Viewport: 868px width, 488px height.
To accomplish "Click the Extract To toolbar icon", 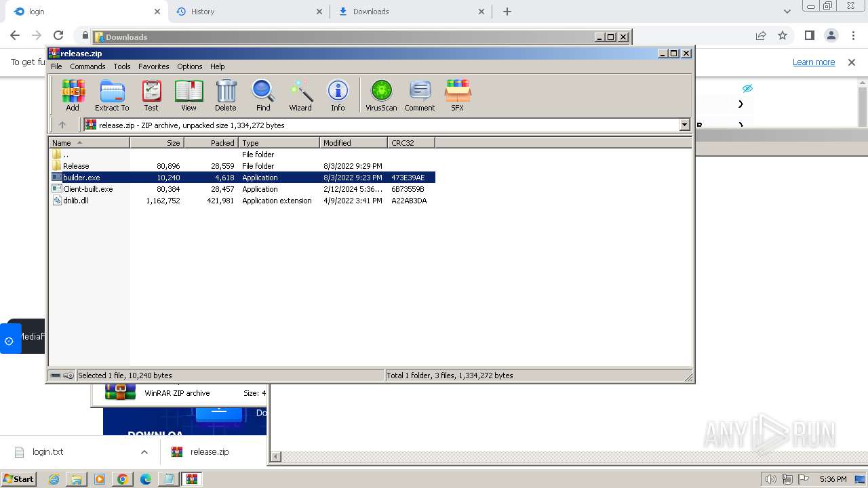I will (112, 95).
